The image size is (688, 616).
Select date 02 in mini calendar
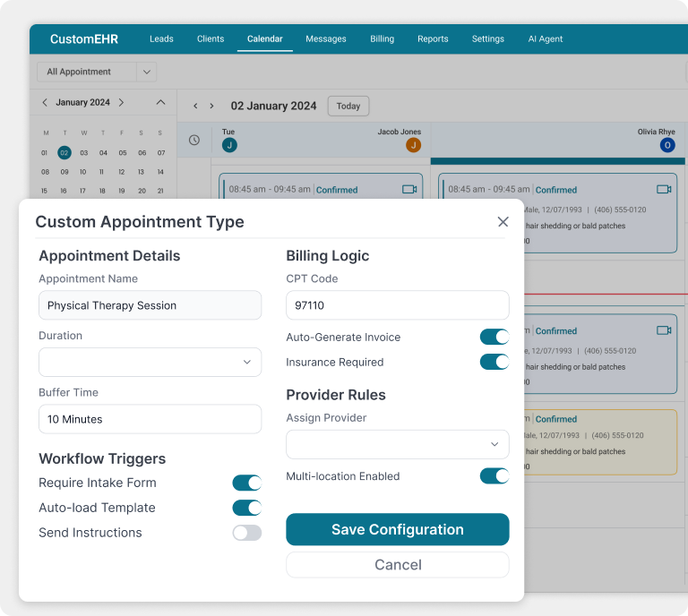[64, 152]
